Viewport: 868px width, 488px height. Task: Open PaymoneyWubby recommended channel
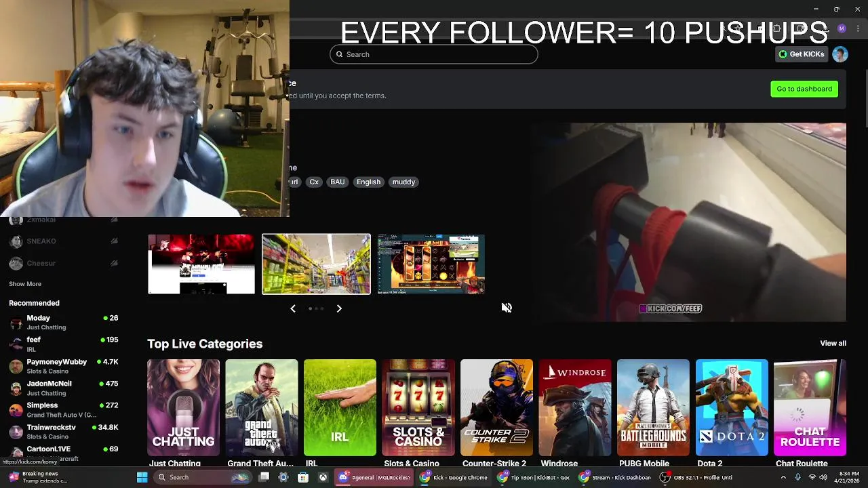tap(64, 366)
